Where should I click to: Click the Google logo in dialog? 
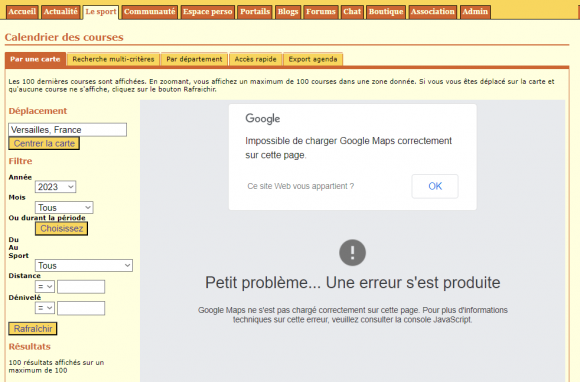point(263,119)
